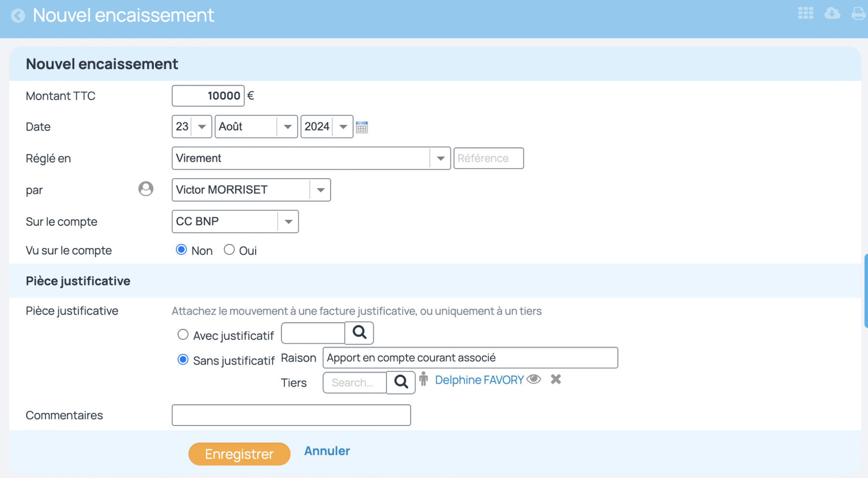Screen dimensions: 868x478
Task: Click the cloud download icon
Action: click(832, 13)
